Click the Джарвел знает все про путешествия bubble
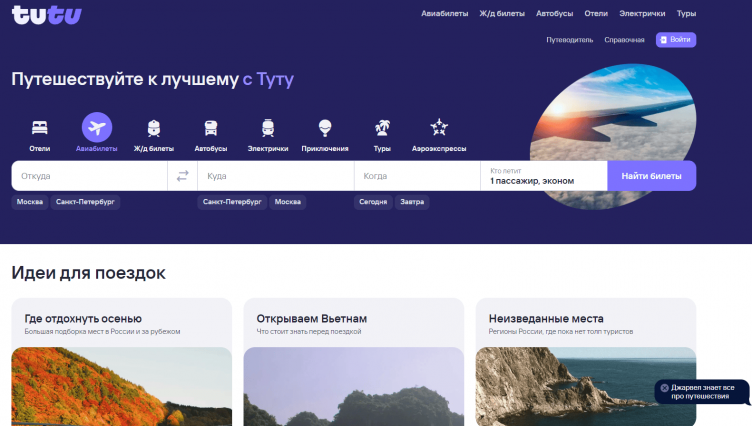 [x=703, y=392]
